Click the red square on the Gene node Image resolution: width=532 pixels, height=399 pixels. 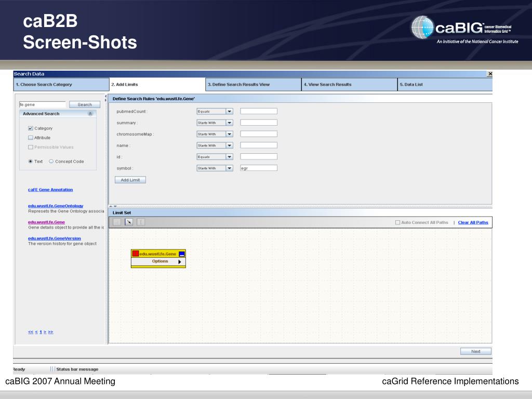(x=136, y=254)
